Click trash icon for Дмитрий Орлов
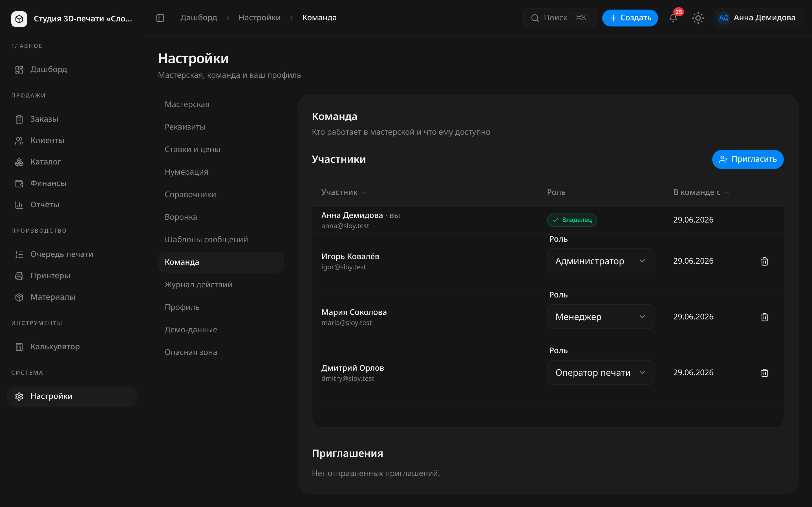Screen dimensions: 812x507 [764, 373]
